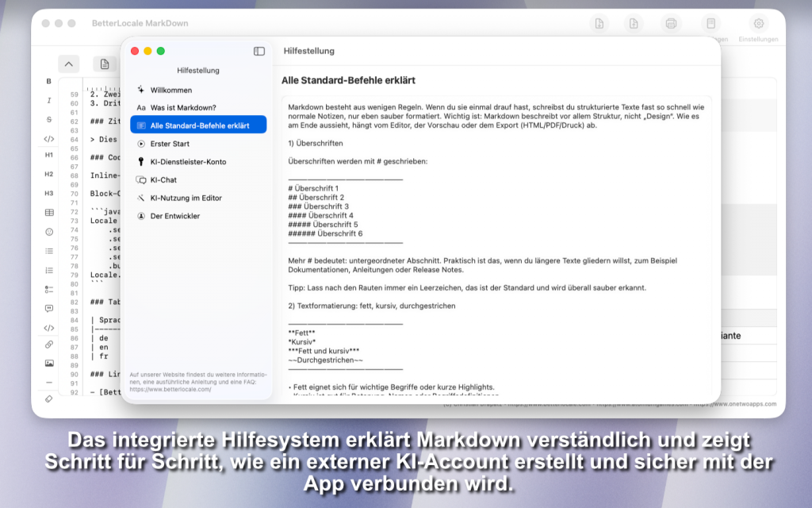Toggle bold formatting in the left toolbar
Image resolution: width=812 pixels, height=508 pixels.
pos(48,81)
